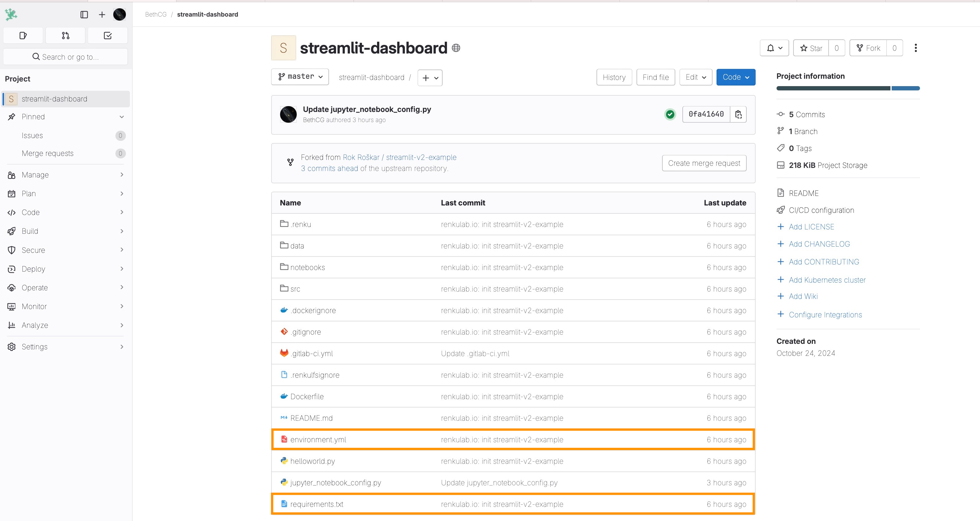Click the Configure Integrations link
The height and width of the screenshot is (521, 980).
coord(825,315)
